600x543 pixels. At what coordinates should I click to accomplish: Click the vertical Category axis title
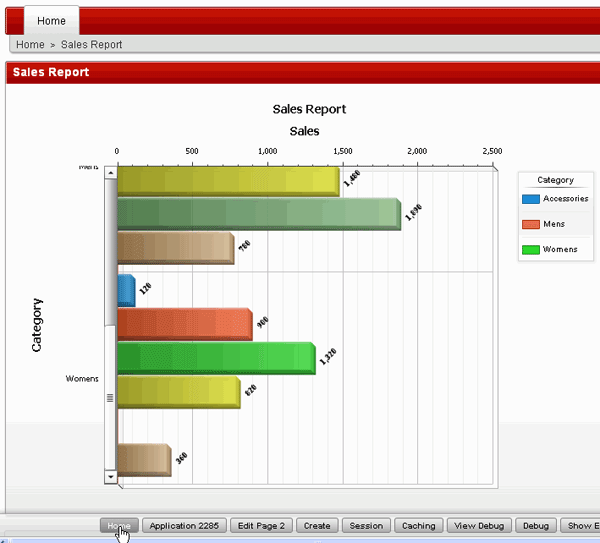point(37,325)
